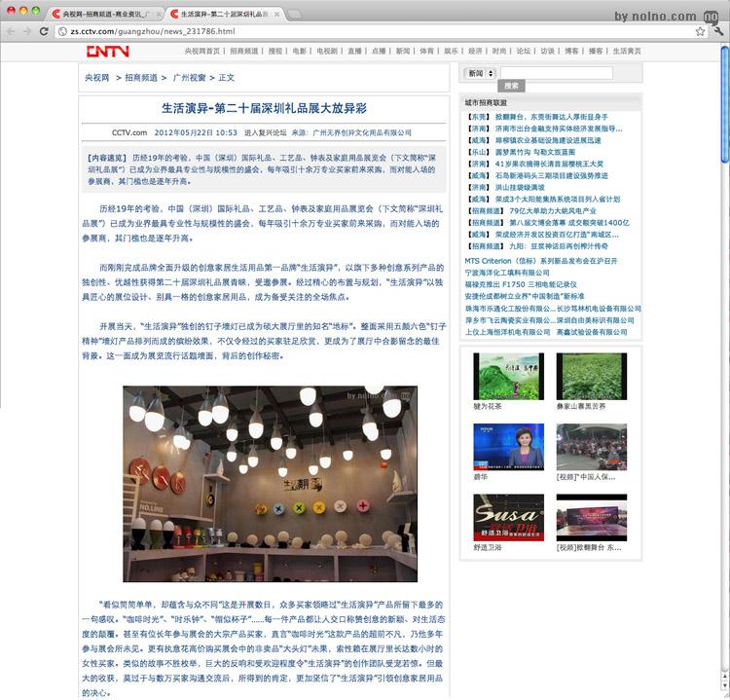
Task: Switch to the 央视网-招商频道 tab
Action: [102, 15]
